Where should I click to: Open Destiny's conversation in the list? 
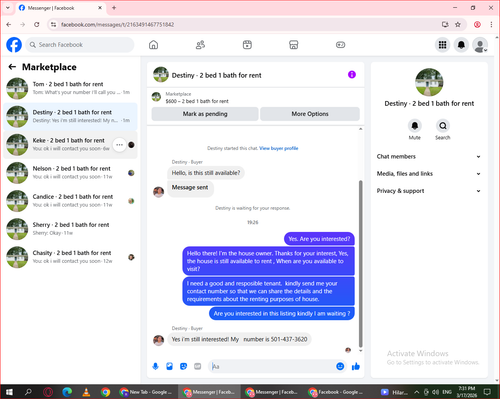click(x=70, y=116)
